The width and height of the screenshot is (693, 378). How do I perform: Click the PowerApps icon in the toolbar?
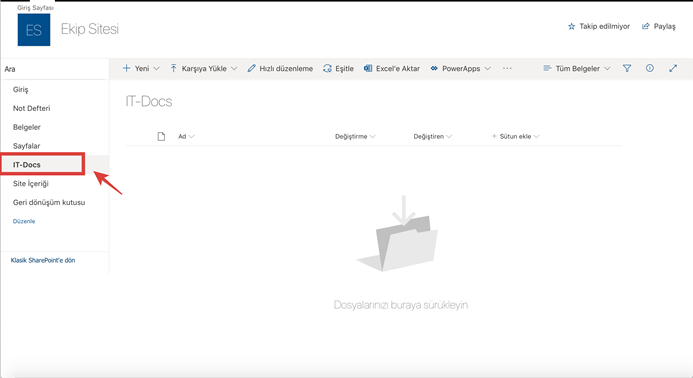click(x=434, y=69)
